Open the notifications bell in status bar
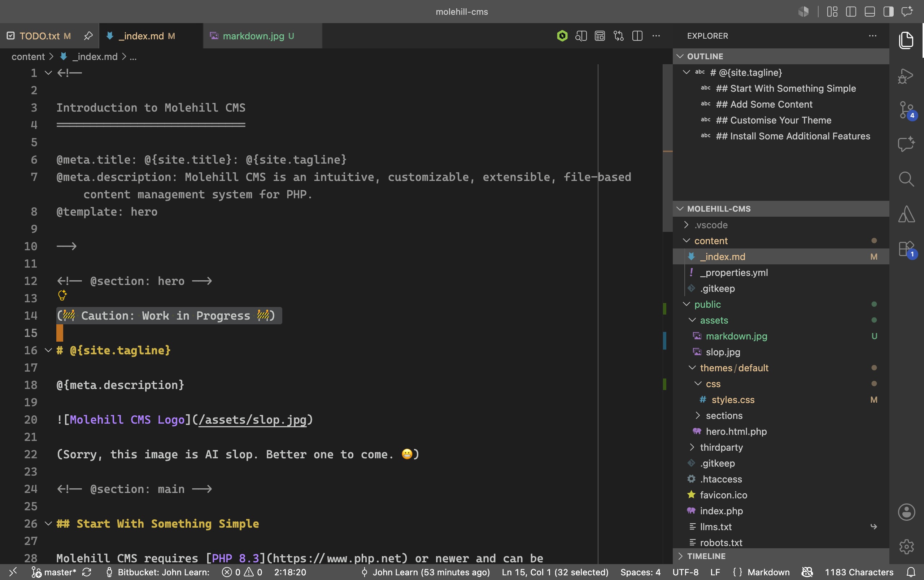Screen dimensions: 924x580 coord(911,572)
